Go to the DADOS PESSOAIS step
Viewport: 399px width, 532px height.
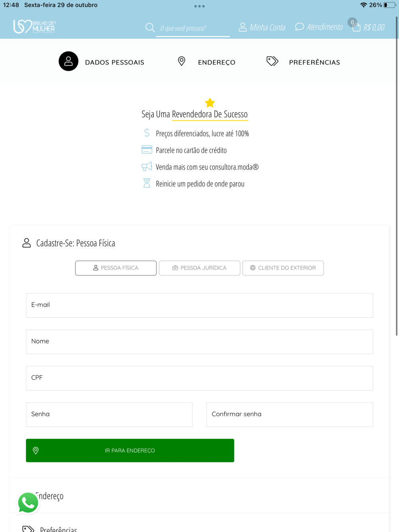click(115, 62)
